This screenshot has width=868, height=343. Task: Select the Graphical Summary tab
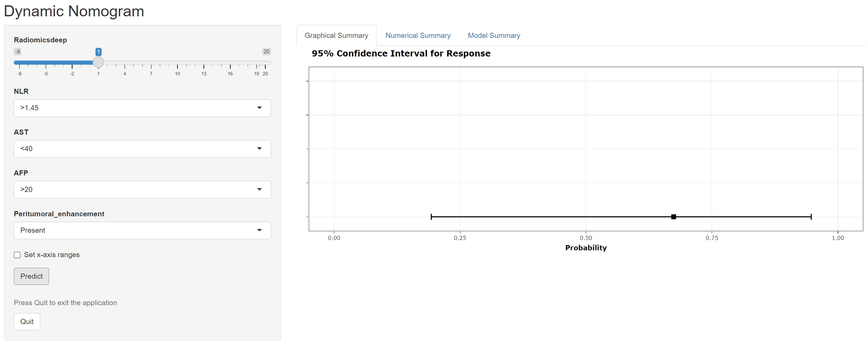pos(336,35)
